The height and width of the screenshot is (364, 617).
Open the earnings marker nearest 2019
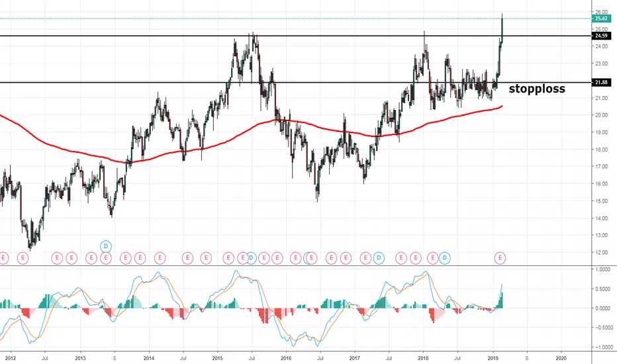(x=500, y=258)
